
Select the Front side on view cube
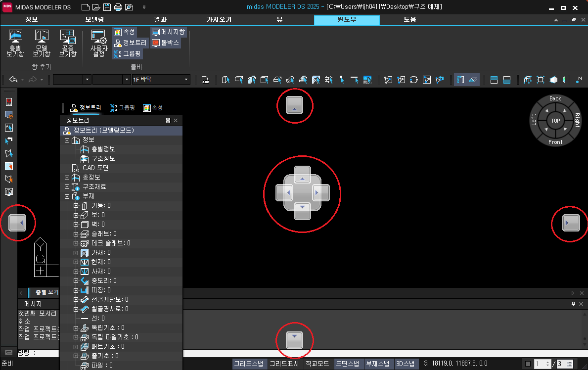point(555,142)
